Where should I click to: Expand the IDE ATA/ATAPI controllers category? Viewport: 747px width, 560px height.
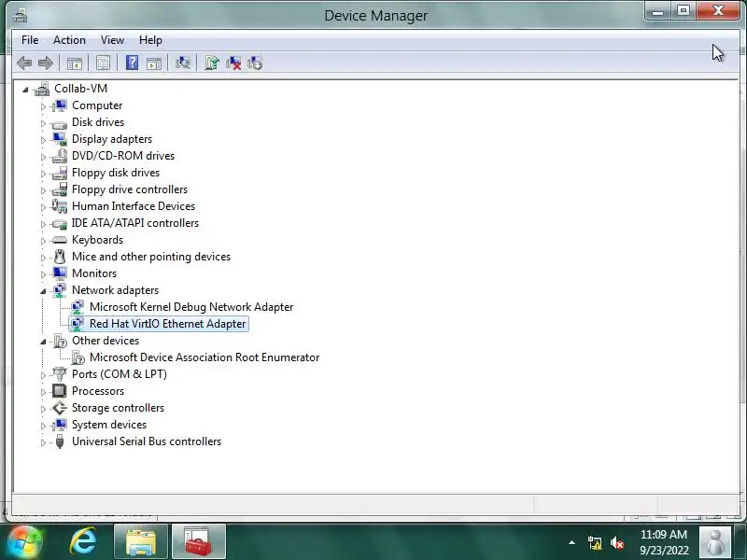(x=43, y=224)
